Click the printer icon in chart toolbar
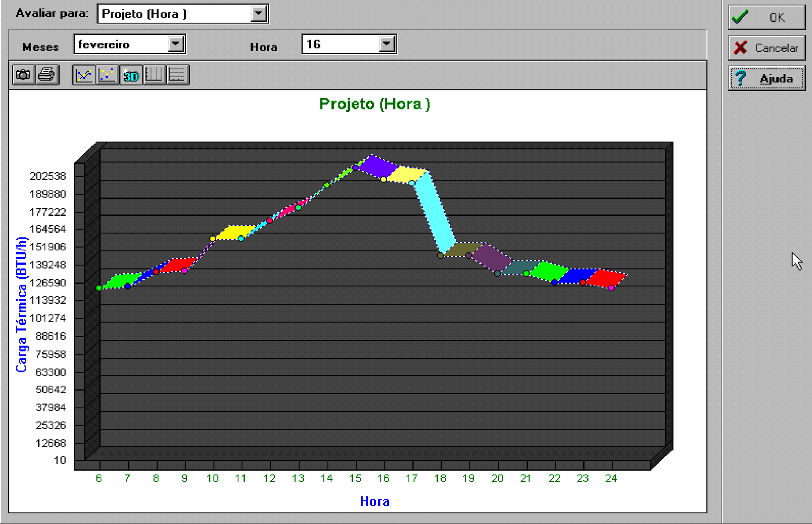812x524 pixels. tap(47, 74)
